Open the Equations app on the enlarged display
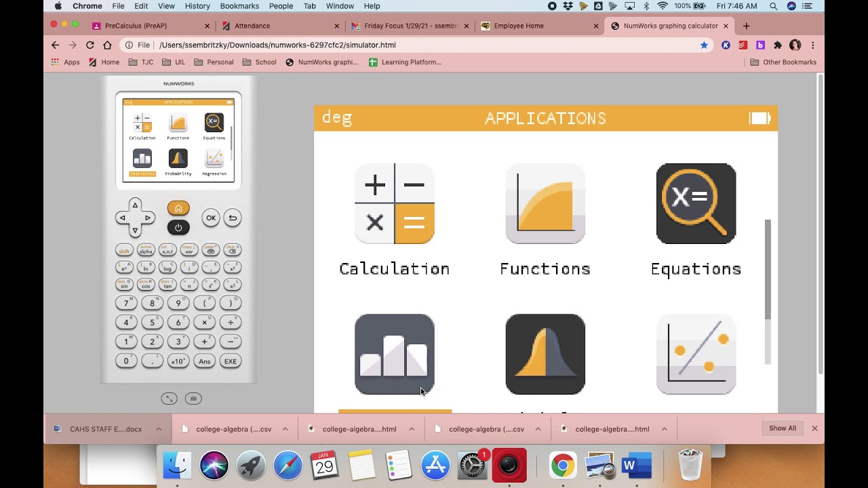The width and height of the screenshot is (868, 488). click(696, 203)
